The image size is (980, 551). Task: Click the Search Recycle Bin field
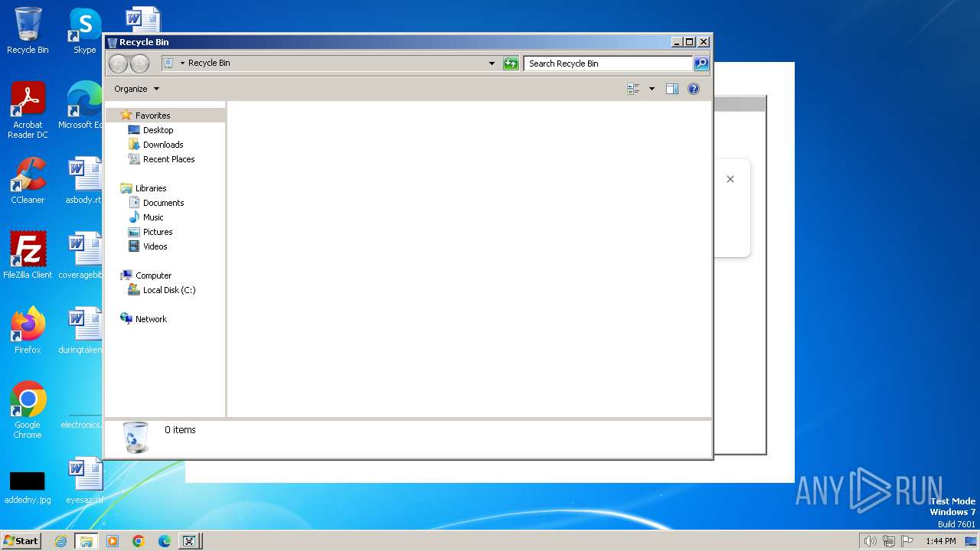pyautogui.click(x=609, y=64)
